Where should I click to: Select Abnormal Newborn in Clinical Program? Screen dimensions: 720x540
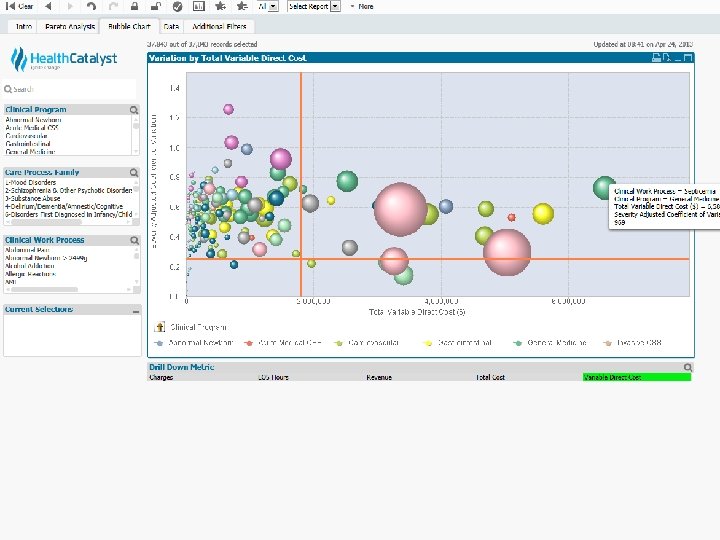[68, 120]
